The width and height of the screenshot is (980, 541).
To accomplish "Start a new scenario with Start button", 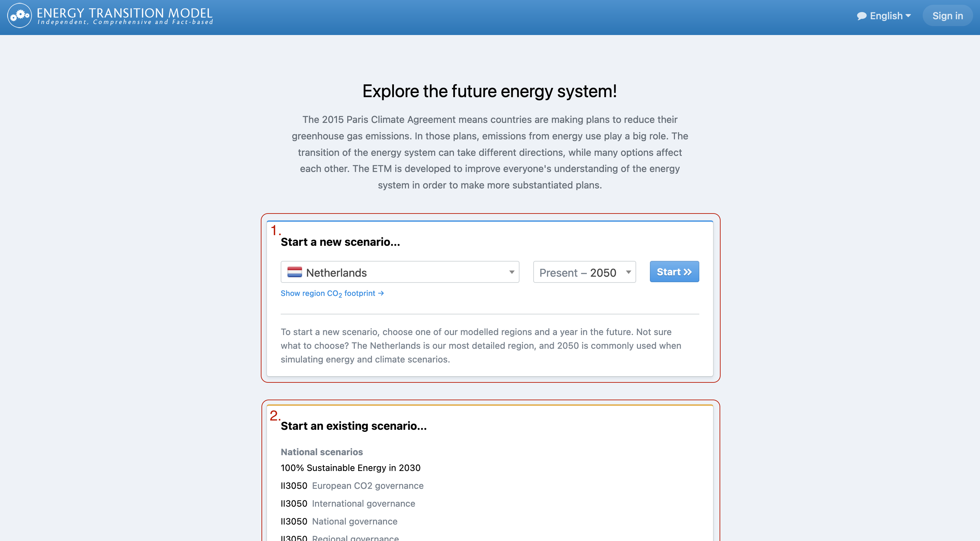I will (674, 272).
